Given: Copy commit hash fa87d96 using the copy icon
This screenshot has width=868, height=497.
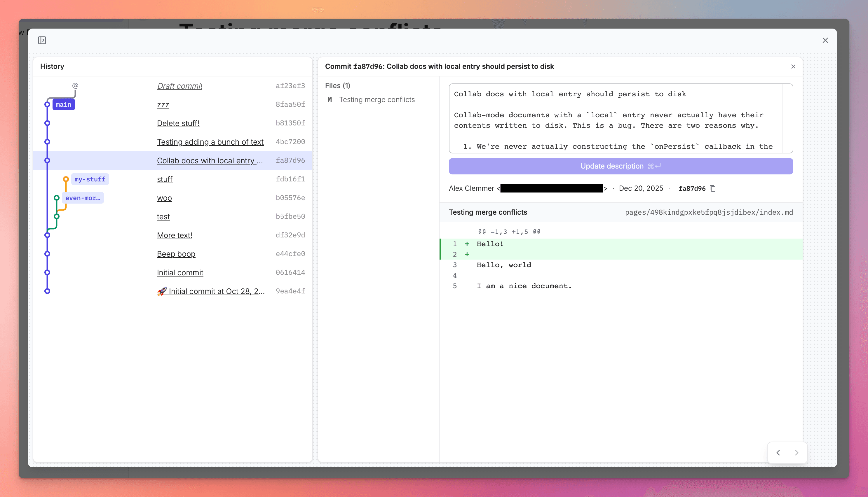Looking at the screenshot, I should click(x=713, y=188).
